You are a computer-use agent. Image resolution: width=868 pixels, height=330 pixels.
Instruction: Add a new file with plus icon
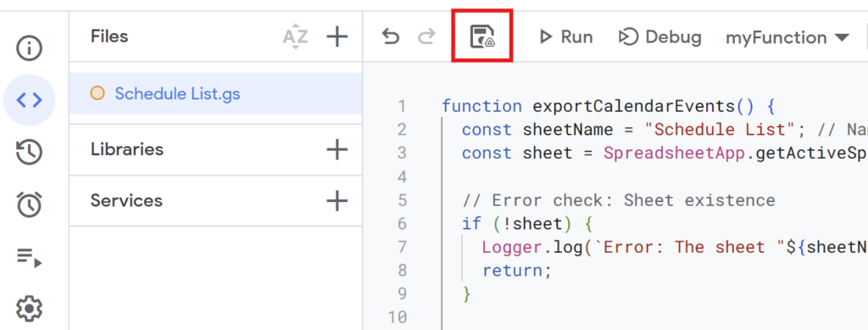tap(337, 36)
